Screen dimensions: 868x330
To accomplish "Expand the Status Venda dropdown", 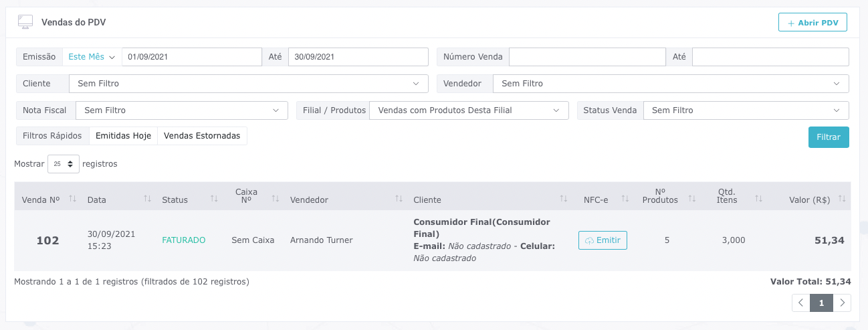I will [746, 110].
